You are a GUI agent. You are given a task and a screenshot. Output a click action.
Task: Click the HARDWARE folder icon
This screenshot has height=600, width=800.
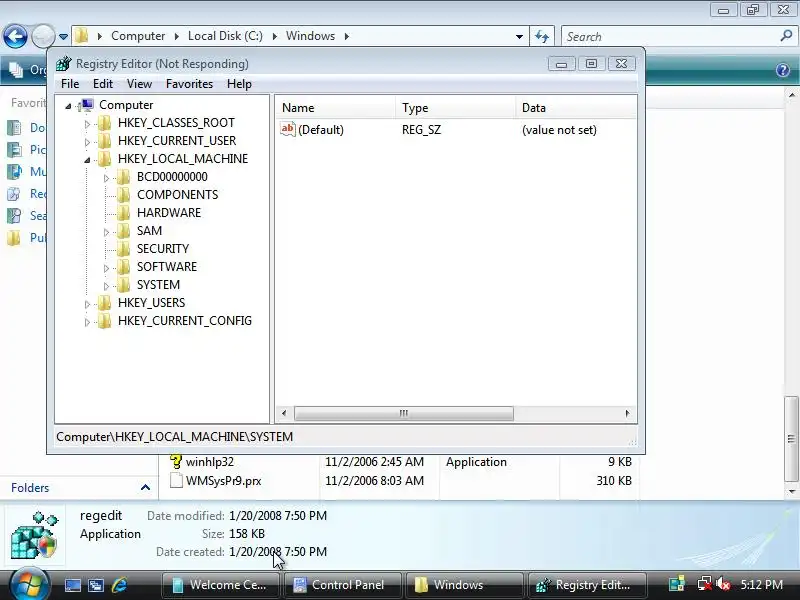123,213
